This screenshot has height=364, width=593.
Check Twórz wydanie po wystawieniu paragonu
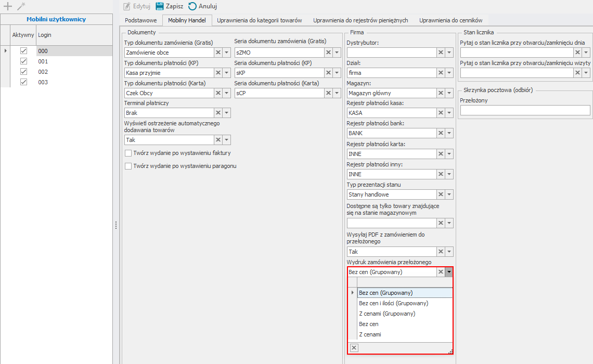tap(128, 166)
